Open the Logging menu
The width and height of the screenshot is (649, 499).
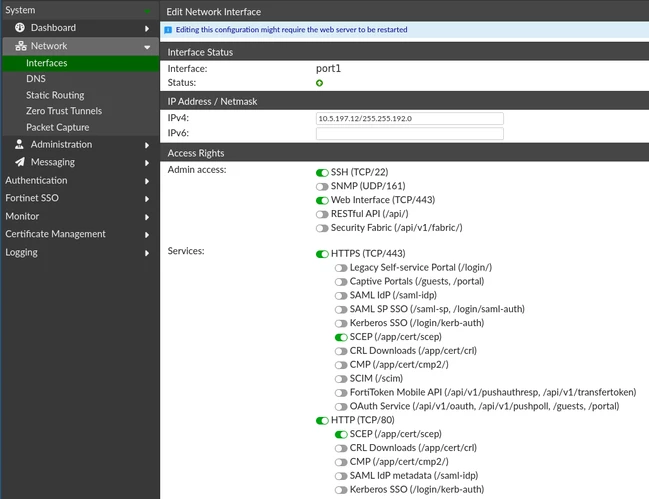pos(81,252)
